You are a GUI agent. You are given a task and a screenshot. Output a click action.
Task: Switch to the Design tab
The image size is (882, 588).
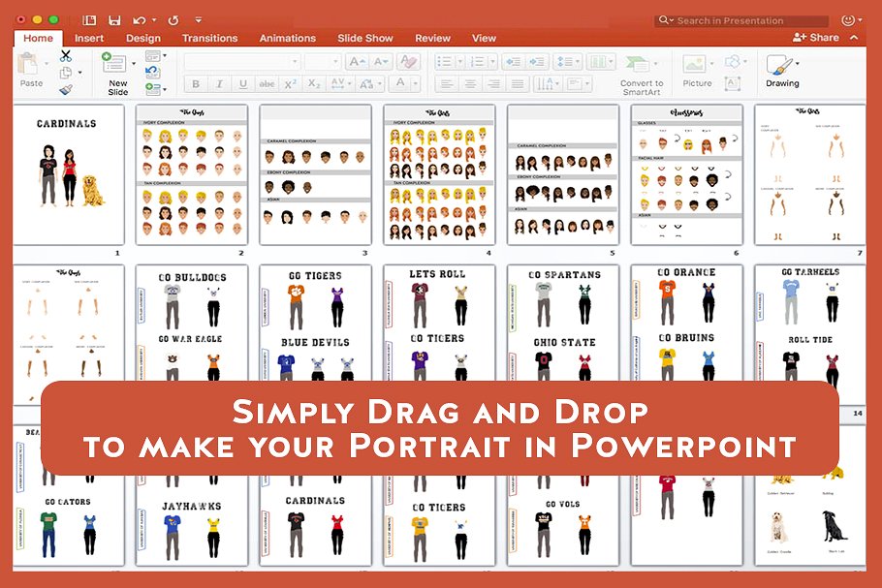(x=143, y=38)
